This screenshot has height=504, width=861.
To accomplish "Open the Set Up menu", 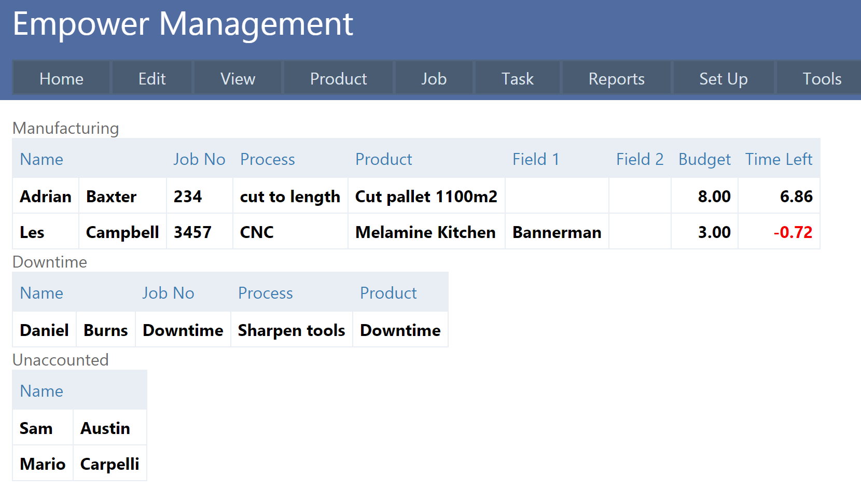I will pyautogui.click(x=723, y=79).
